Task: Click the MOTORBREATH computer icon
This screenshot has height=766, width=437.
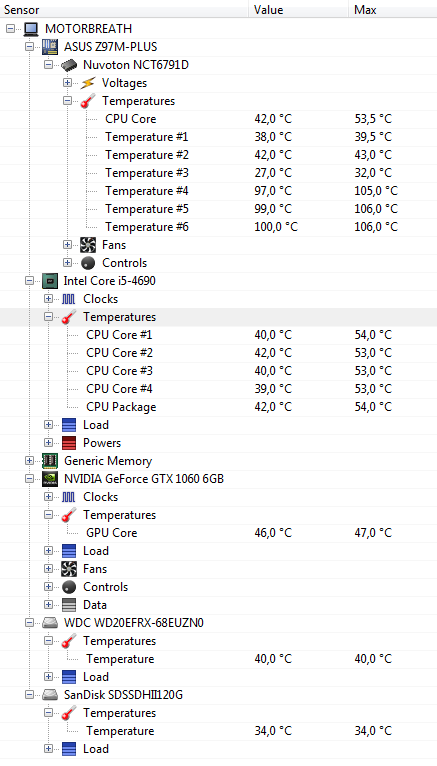Action: coord(31,29)
